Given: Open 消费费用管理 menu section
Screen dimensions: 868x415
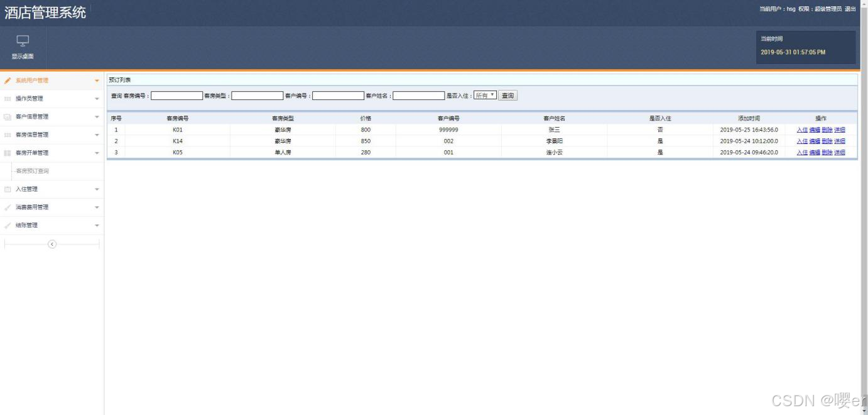Looking at the screenshot, I should tap(52, 207).
